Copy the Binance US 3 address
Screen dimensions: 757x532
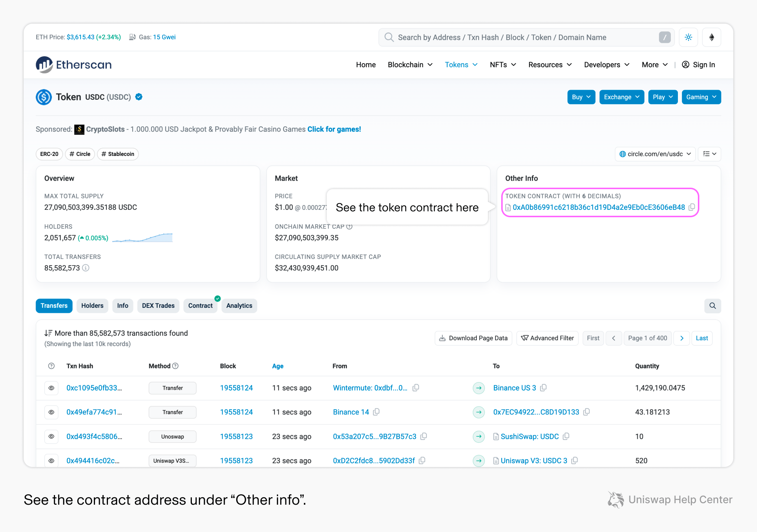pyautogui.click(x=543, y=388)
